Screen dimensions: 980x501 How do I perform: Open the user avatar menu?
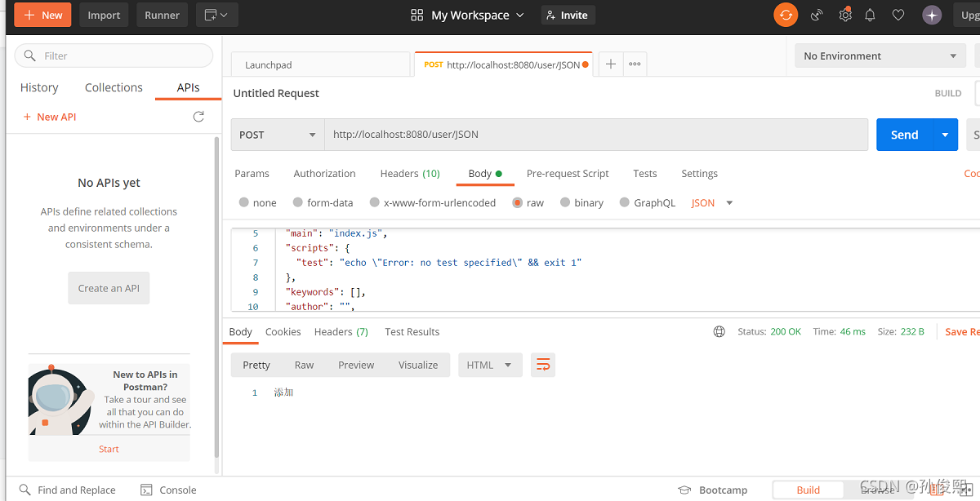(x=932, y=15)
